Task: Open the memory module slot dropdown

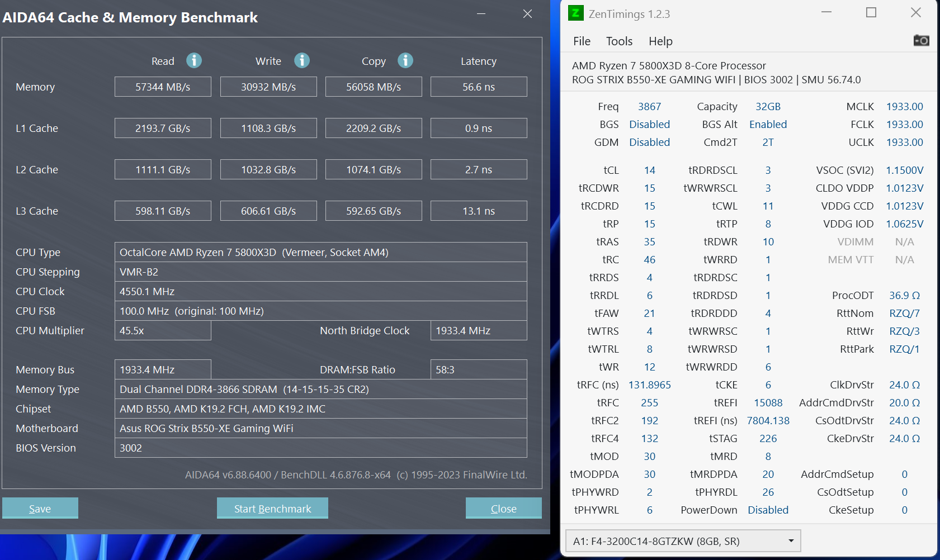Action: click(x=683, y=541)
